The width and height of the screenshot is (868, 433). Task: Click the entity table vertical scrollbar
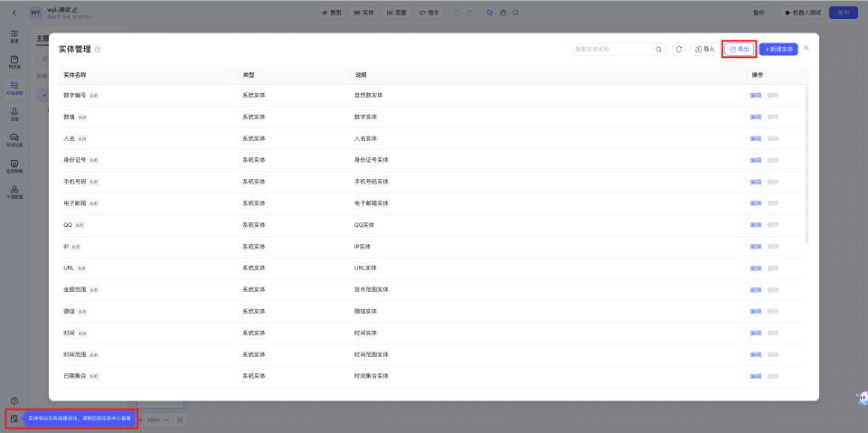[x=807, y=163]
